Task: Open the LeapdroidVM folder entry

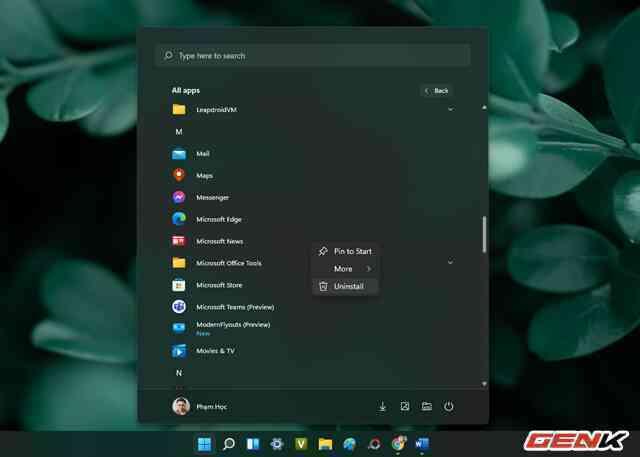Action: [313, 109]
